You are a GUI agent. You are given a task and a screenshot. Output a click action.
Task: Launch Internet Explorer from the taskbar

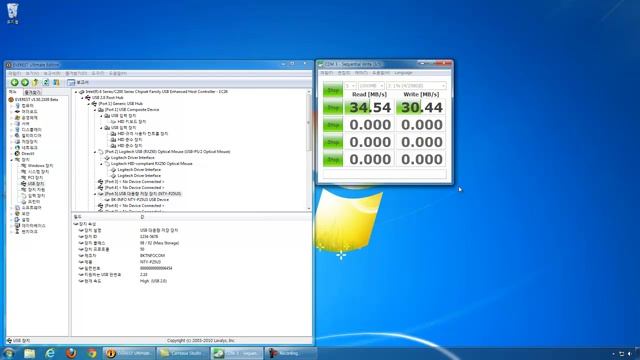[50, 353]
